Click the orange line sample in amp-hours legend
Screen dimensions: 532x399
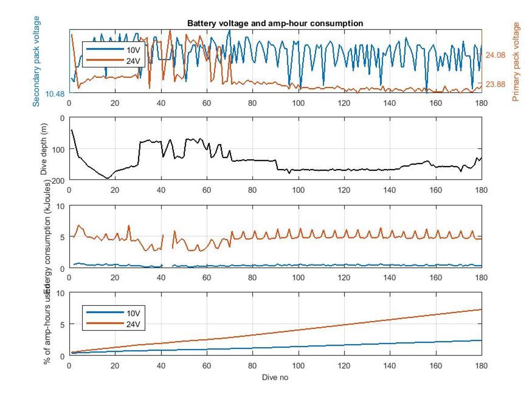pos(105,324)
